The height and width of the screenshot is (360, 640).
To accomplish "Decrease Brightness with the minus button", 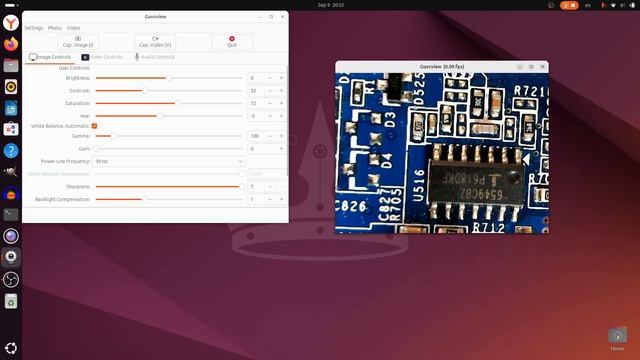I will point(270,78).
